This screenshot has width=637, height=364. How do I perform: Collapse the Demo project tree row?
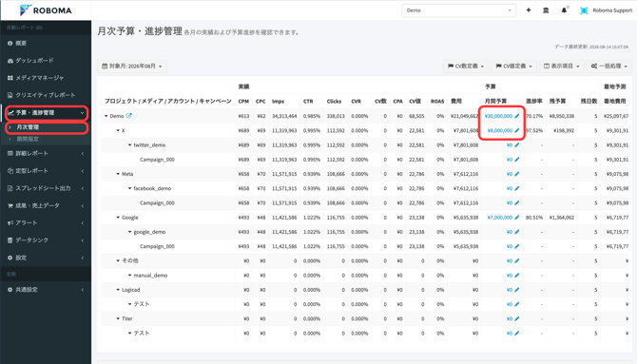pos(106,116)
